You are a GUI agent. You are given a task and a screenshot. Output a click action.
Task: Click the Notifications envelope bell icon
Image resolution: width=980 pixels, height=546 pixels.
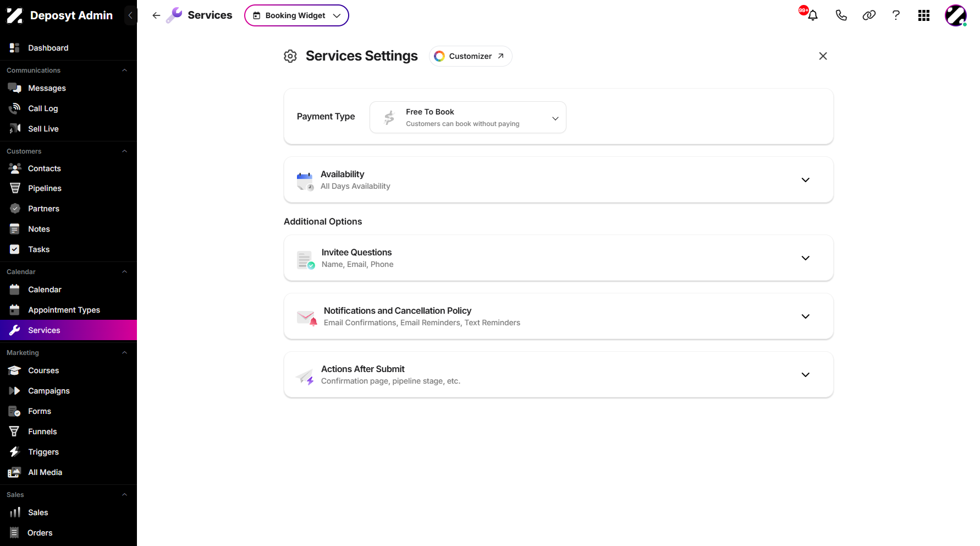click(307, 318)
